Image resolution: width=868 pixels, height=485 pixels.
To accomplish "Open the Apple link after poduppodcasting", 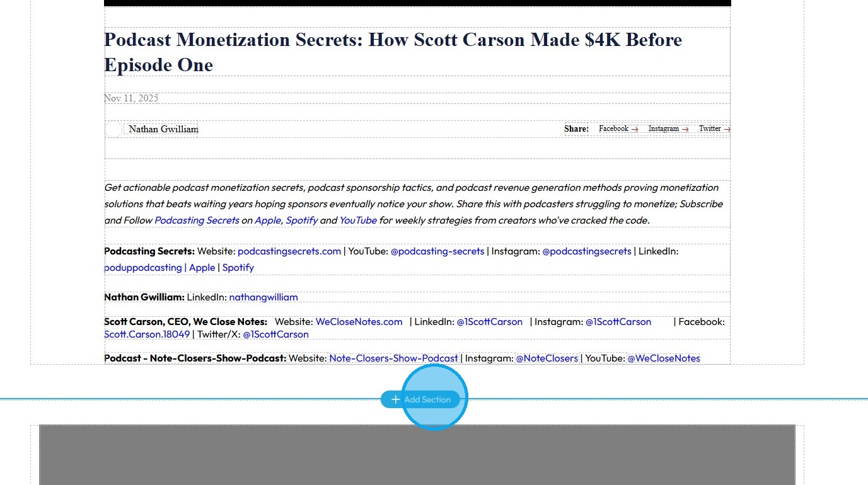I will 202,268.
